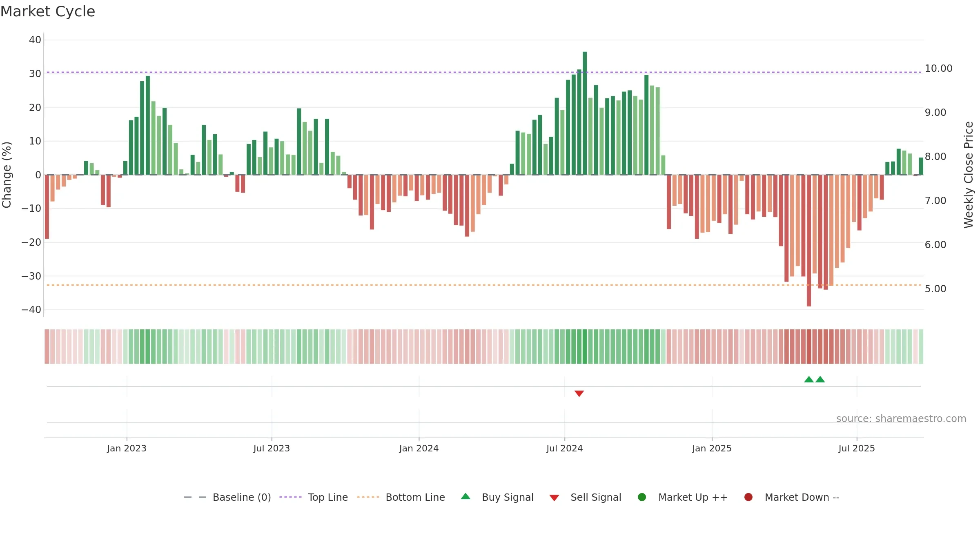This screenshot has height=551, width=980.
Task: Click the −40 percent axis tick label
Action: tap(31, 310)
